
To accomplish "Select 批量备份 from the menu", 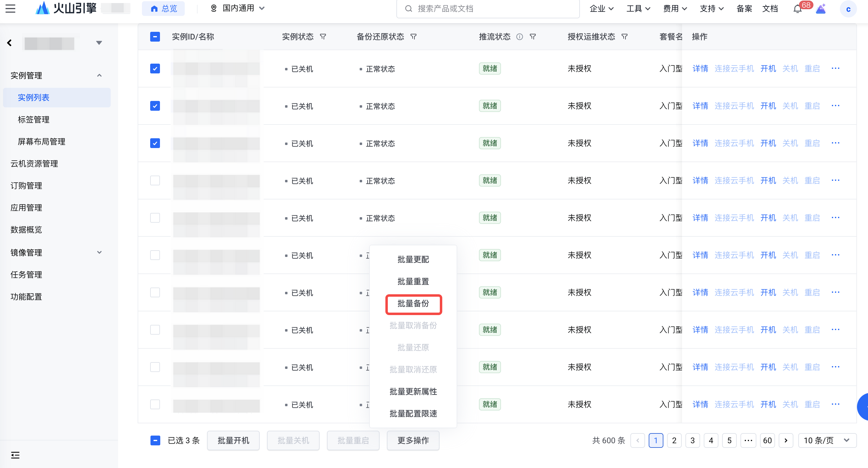I will coord(413,303).
